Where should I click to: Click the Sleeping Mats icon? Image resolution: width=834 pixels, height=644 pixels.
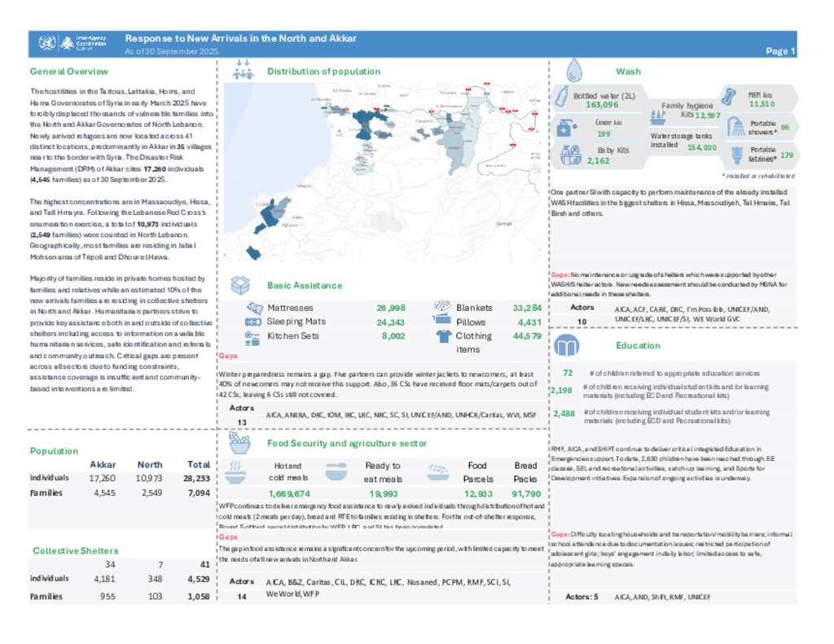click(252, 322)
